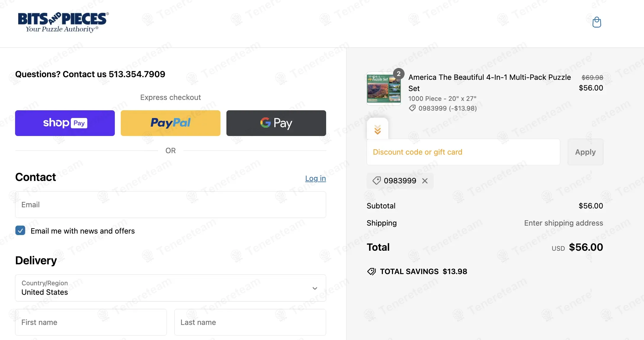
Task: Select Google Pay express checkout
Action: point(276,123)
